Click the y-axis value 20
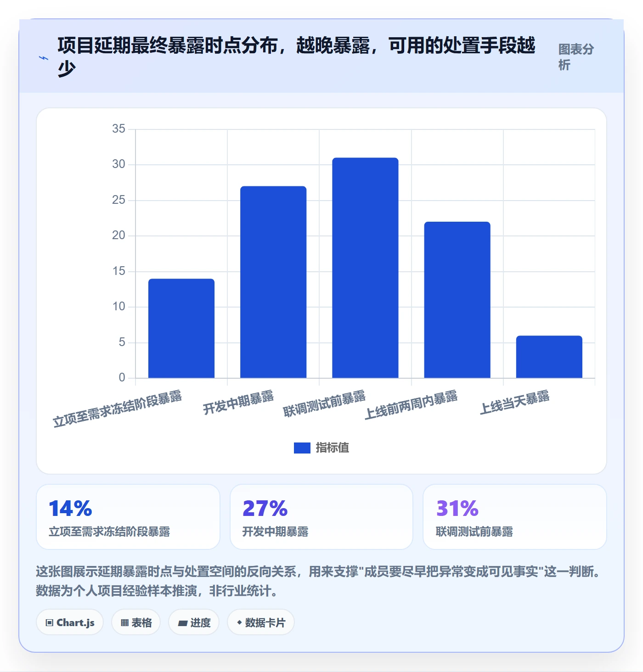 118,235
